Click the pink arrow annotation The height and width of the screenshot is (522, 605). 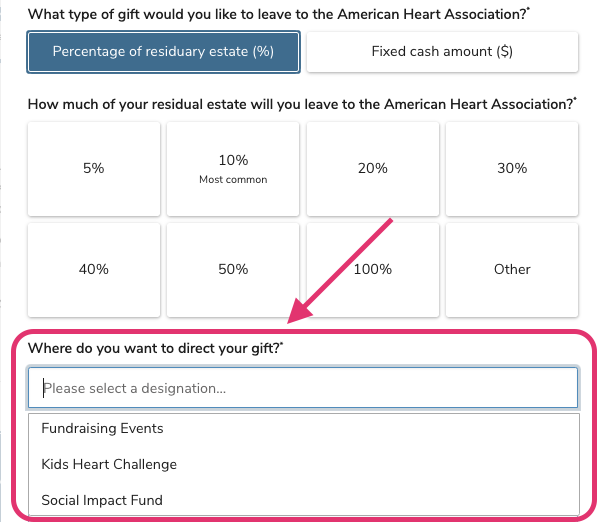coord(340,270)
